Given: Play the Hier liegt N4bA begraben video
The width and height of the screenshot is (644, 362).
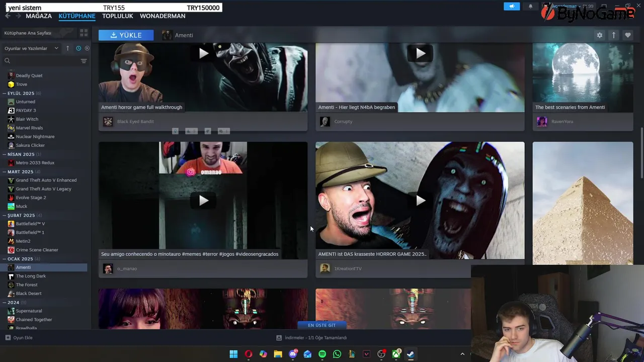Looking at the screenshot, I should click(420, 53).
